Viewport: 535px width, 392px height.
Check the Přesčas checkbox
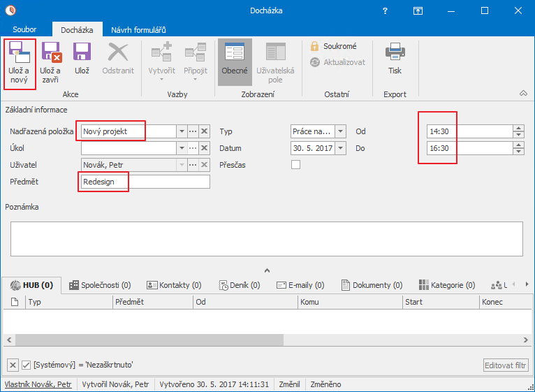[x=296, y=165]
